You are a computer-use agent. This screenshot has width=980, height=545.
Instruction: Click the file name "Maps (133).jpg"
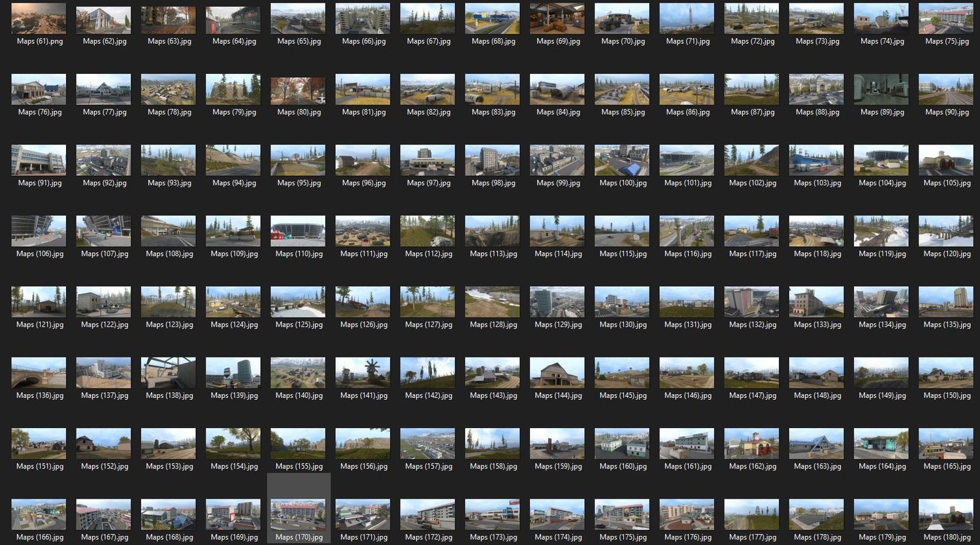tap(817, 325)
